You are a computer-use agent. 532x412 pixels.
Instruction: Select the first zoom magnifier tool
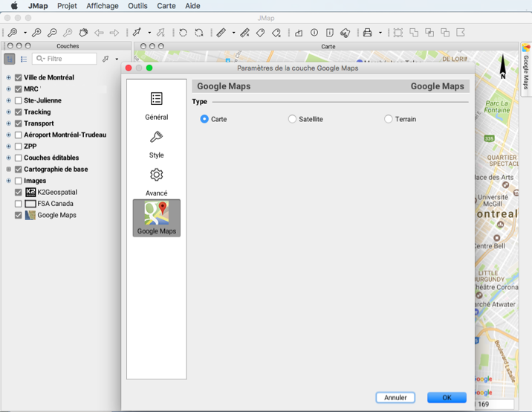[13, 33]
